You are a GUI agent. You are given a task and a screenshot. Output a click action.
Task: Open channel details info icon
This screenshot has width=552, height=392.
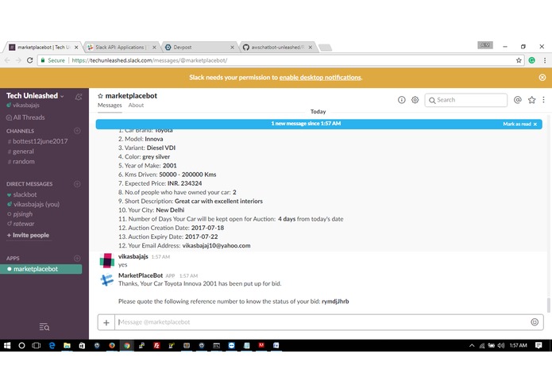(x=401, y=100)
